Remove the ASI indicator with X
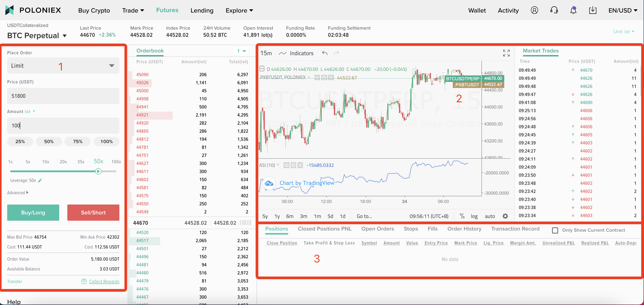This screenshot has height=305, width=644. (x=300, y=165)
